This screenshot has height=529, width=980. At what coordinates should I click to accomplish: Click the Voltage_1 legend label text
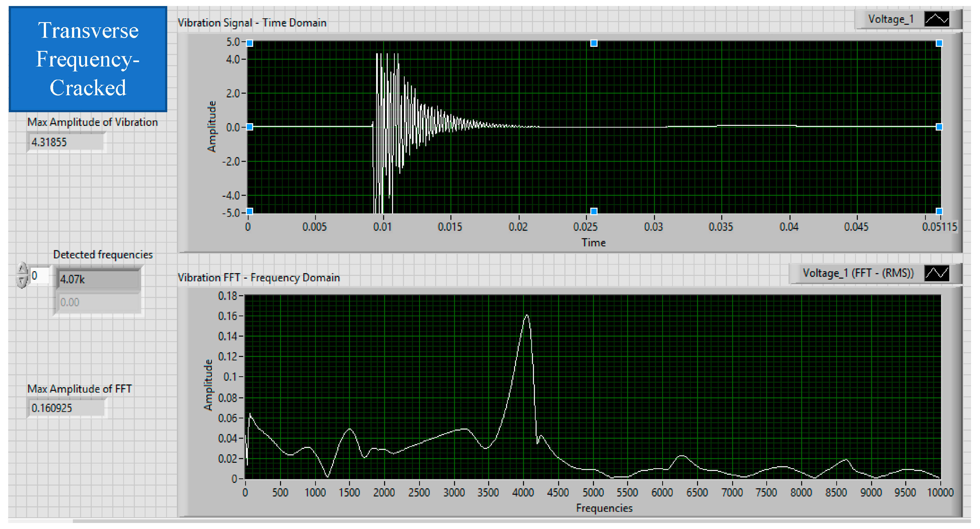(x=890, y=19)
